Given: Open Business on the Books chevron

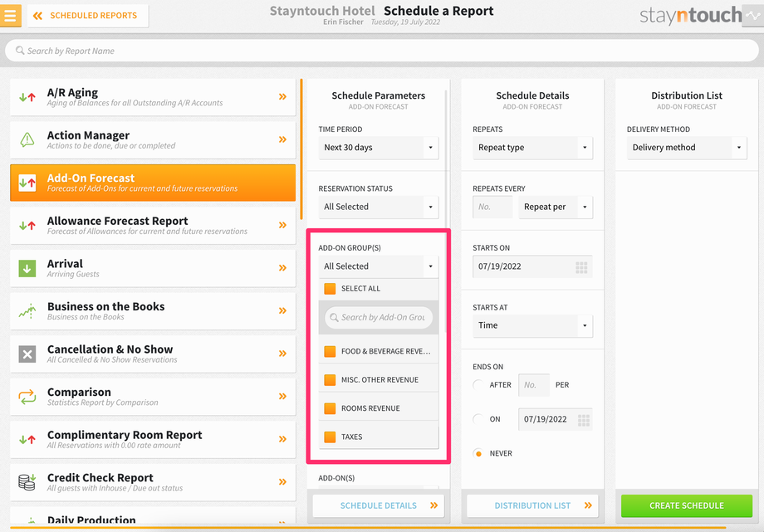Looking at the screenshot, I should [282, 311].
